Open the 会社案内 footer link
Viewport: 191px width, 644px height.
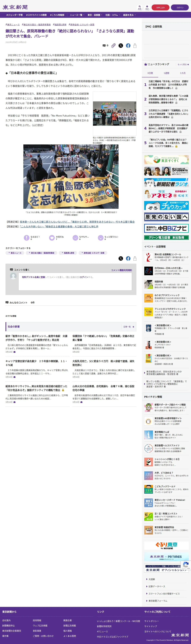point(7,621)
